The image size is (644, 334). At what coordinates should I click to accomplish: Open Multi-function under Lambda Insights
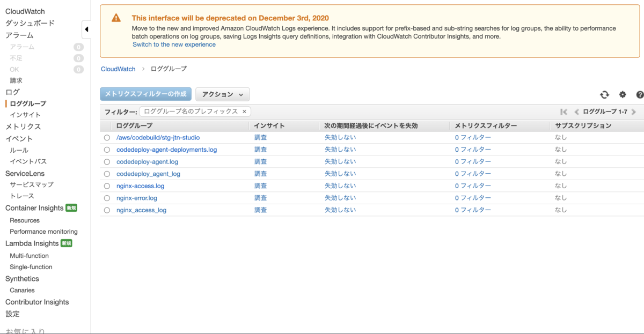pyautogui.click(x=29, y=256)
